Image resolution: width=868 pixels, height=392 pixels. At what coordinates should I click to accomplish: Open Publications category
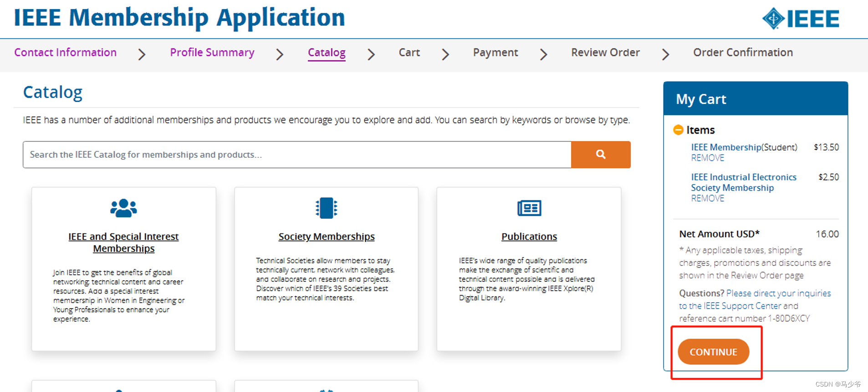pos(529,237)
